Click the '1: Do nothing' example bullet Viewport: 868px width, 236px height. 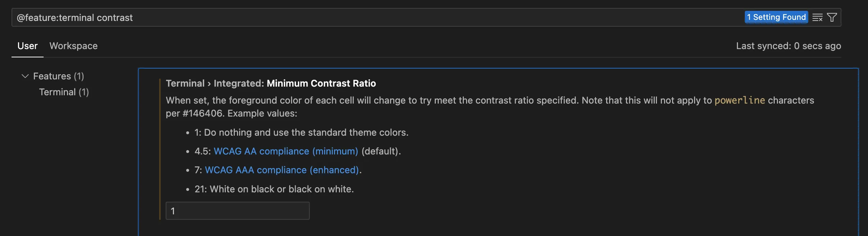(x=301, y=132)
